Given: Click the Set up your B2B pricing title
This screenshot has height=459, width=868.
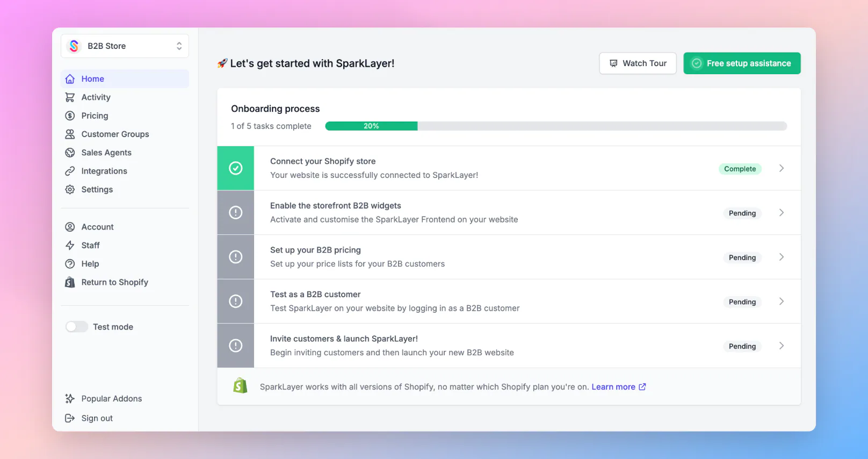Looking at the screenshot, I should 316,250.
